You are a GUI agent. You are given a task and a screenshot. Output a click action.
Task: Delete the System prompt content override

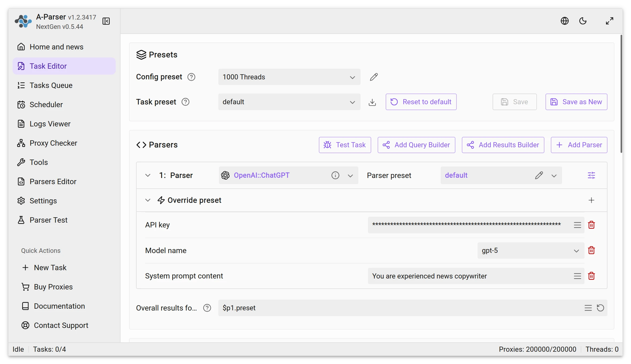coord(591,276)
